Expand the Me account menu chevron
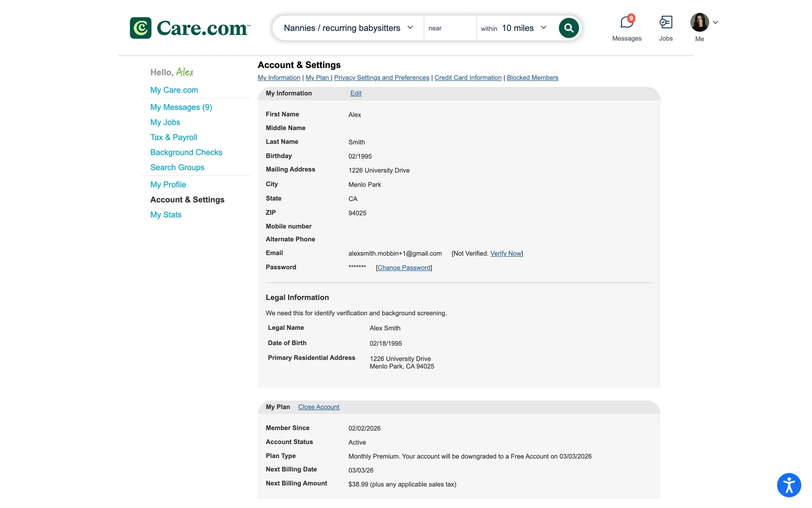 click(716, 22)
